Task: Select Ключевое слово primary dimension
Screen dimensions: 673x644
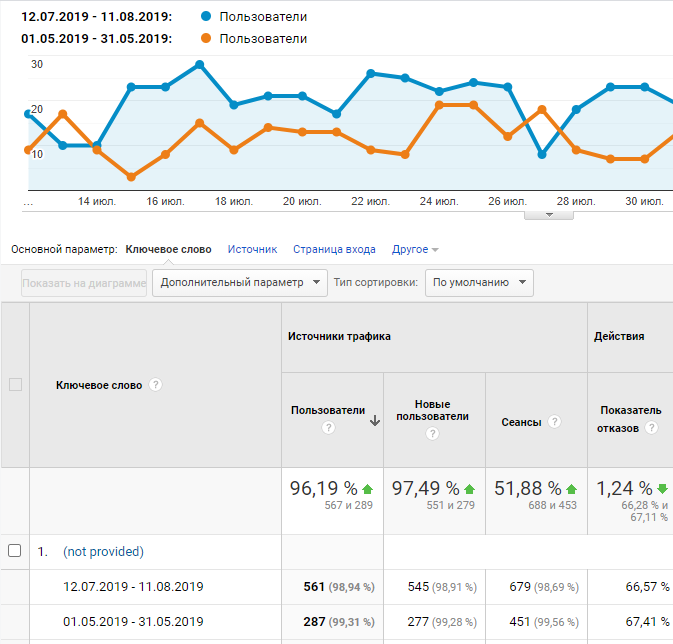Action: point(168,249)
